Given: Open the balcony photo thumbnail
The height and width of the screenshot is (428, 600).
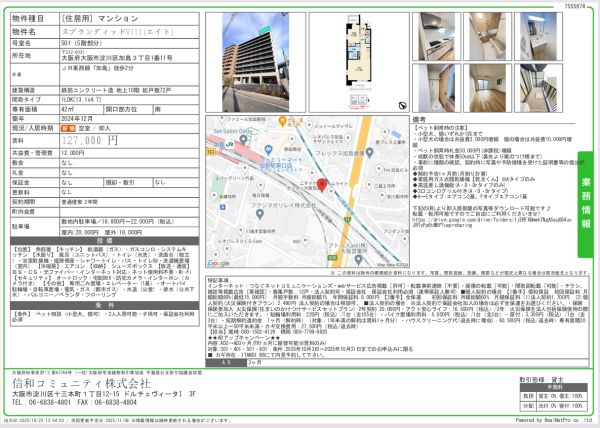Looking at the screenshot, I should (x=538, y=88).
